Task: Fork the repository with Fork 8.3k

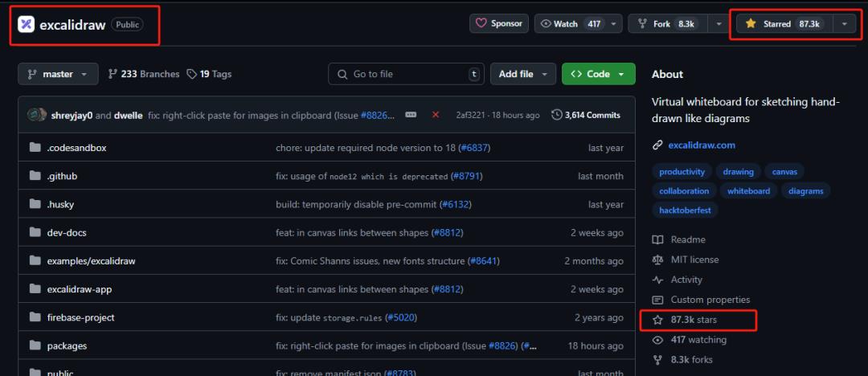Action: (668, 24)
